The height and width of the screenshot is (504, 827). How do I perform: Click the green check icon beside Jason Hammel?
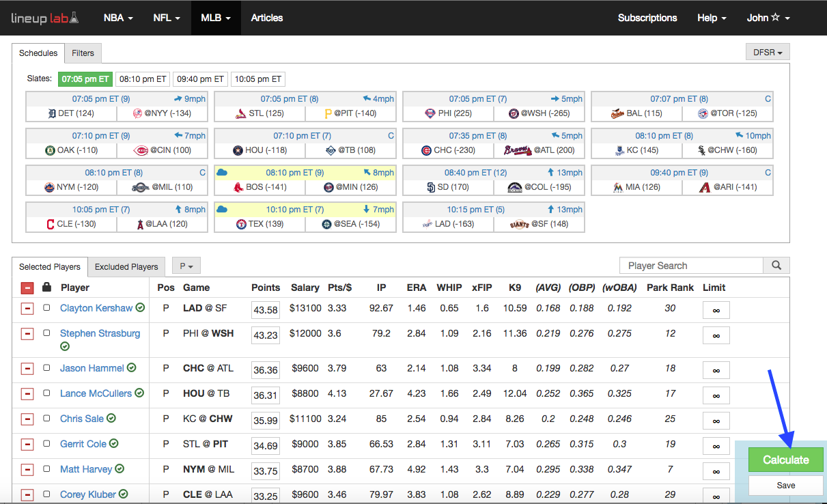click(131, 367)
